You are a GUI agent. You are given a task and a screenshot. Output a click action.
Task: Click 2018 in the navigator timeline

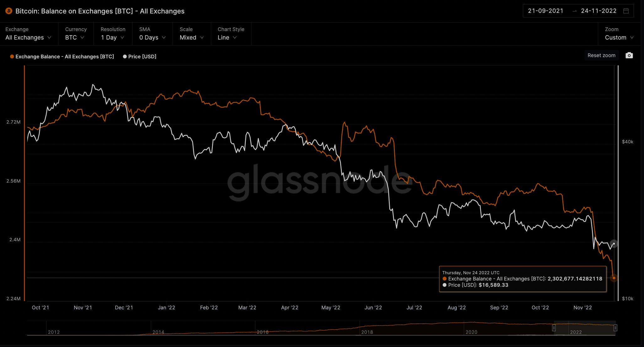pos(367,332)
